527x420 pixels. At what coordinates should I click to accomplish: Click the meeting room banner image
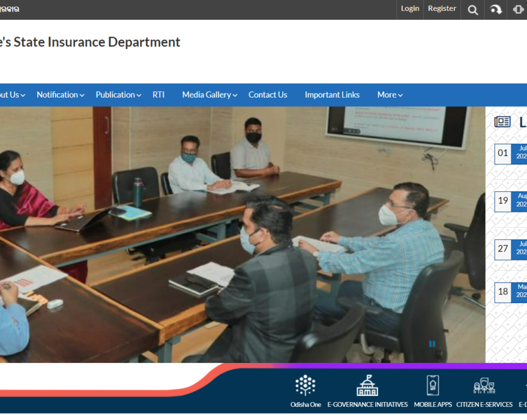pos(240,234)
